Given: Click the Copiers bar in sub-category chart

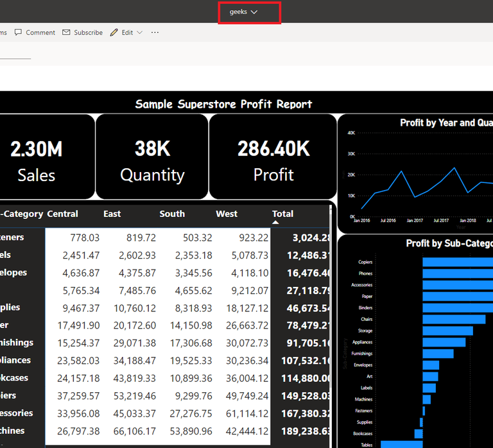Looking at the screenshot, I should pos(457,262).
